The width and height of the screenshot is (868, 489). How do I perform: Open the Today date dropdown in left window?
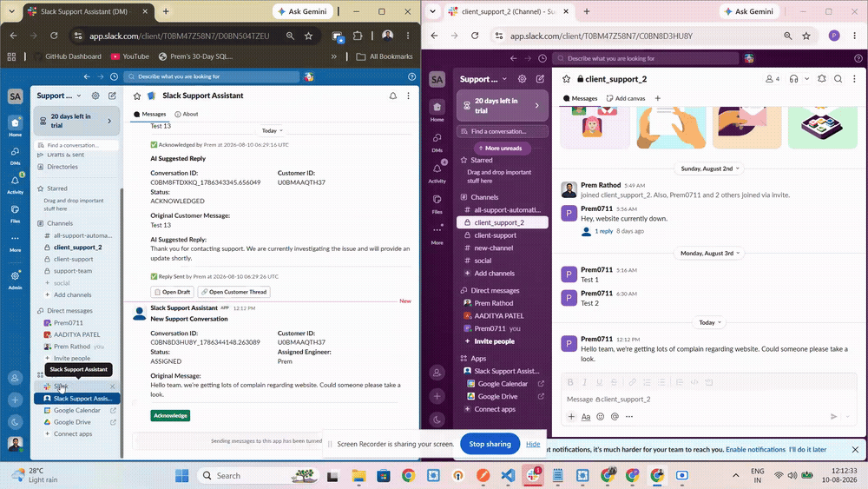click(x=272, y=130)
